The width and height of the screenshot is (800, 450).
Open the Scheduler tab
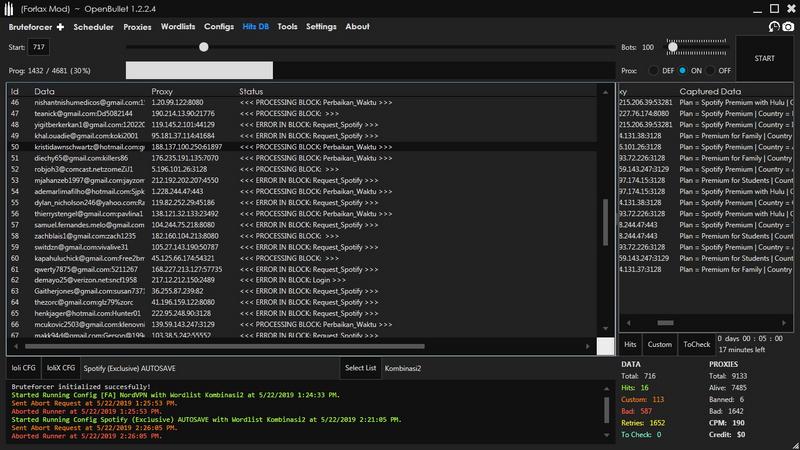click(93, 27)
